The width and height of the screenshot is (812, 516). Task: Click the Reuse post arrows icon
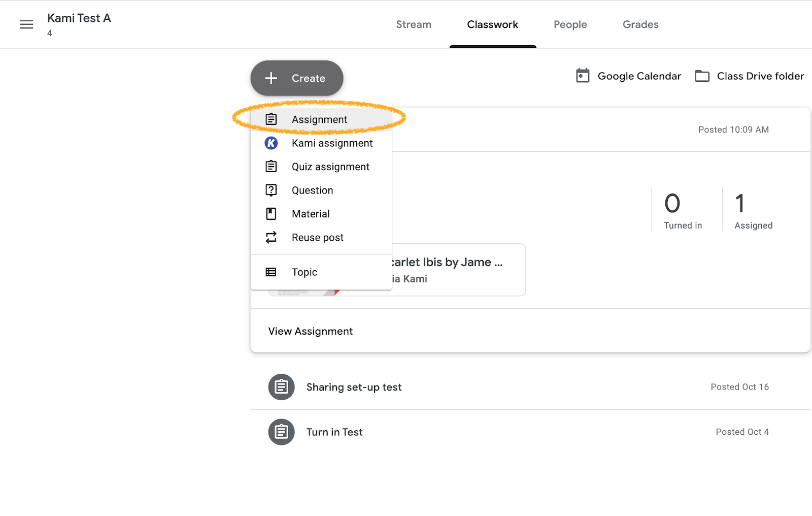coord(271,237)
